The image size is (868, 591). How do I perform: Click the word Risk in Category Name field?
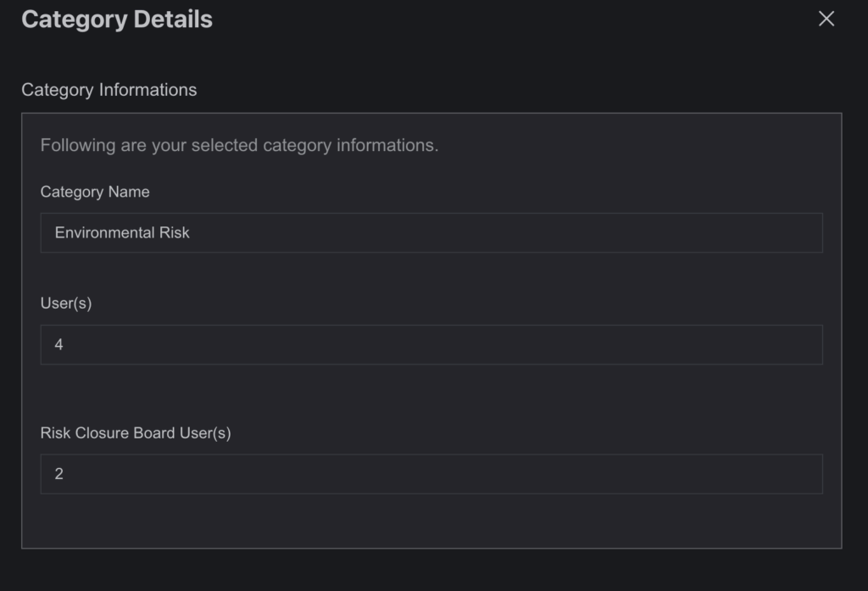[175, 232]
